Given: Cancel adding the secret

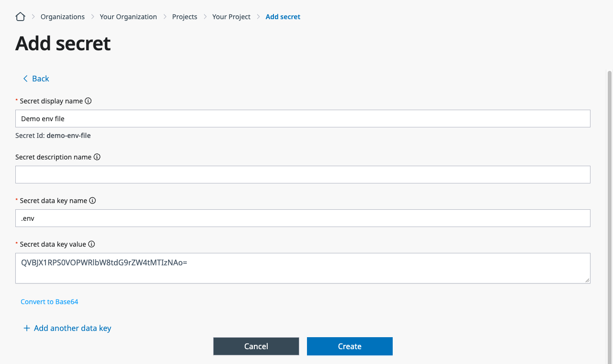Looking at the screenshot, I should [256, 346].
